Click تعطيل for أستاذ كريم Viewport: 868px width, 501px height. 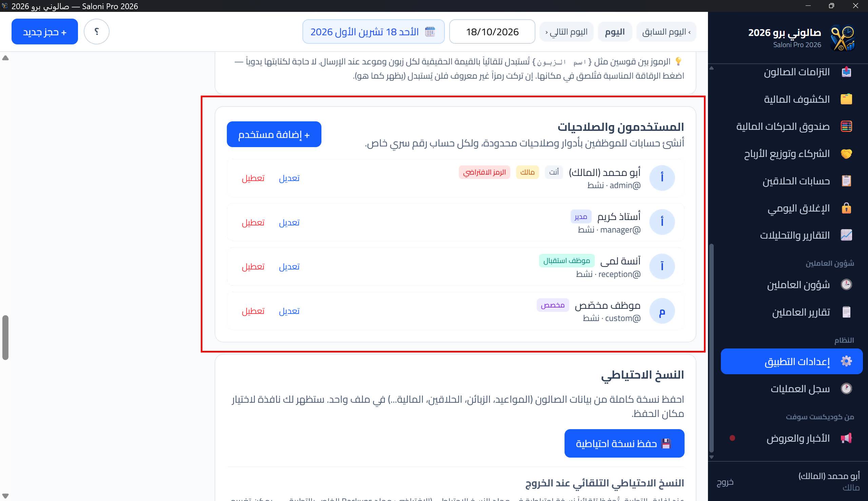coord(253,222)
